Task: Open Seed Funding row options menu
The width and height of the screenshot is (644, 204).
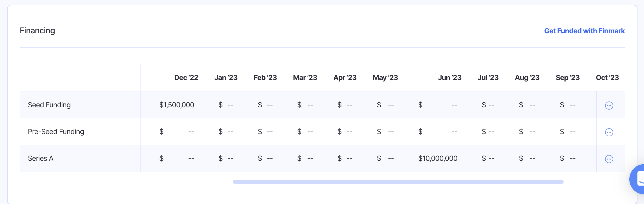Action: pos(609,105)
